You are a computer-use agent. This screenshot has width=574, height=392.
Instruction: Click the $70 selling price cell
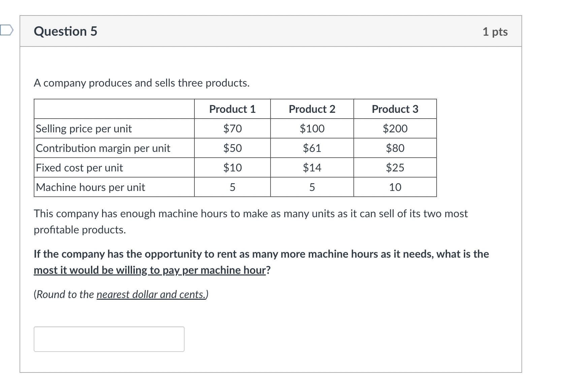point(232,128)
